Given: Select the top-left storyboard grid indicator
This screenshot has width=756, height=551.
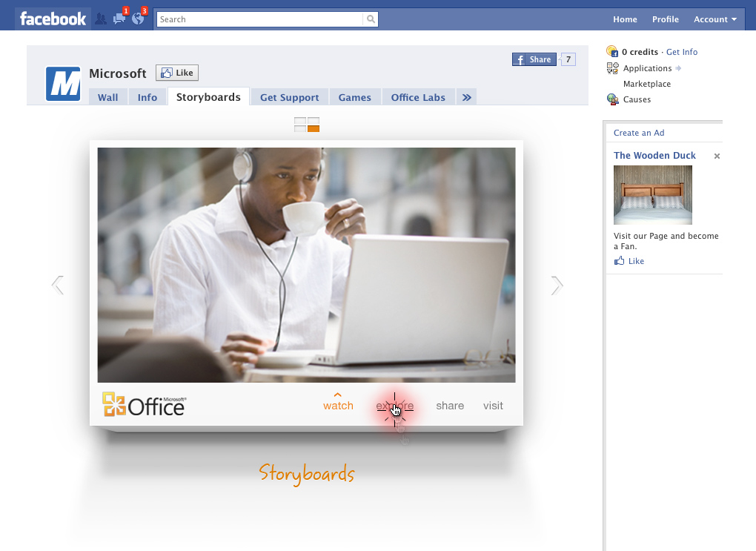Looking at the screenshot, I should [x=300, y=121].
